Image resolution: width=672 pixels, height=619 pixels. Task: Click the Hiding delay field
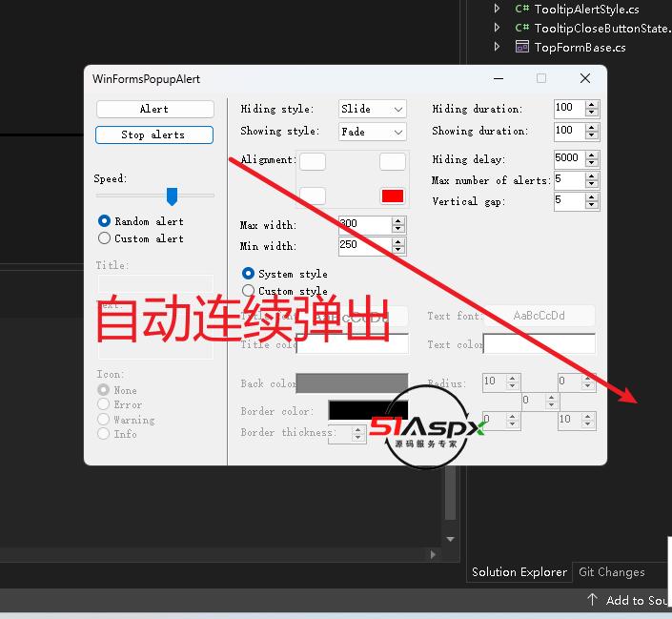click(569, 159)
